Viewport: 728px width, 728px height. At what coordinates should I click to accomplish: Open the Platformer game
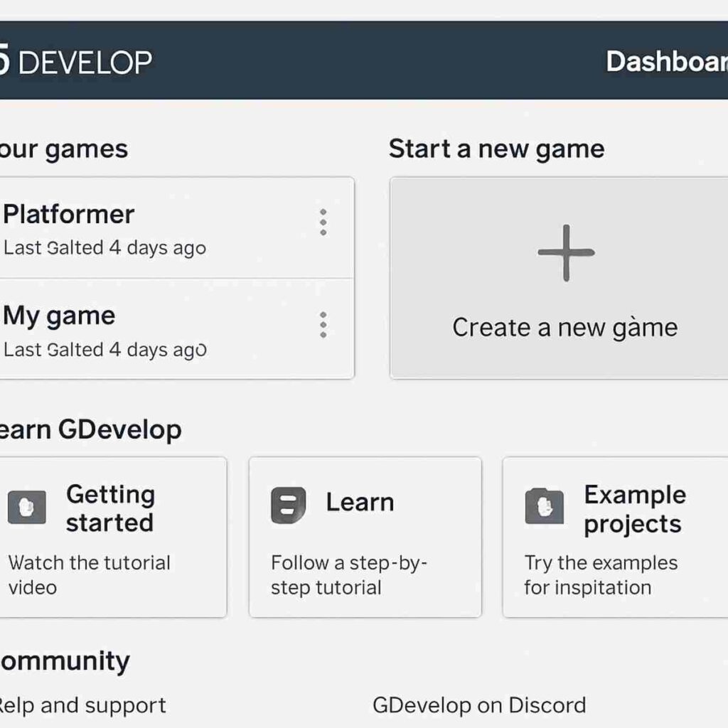click(x=69, y=215)
